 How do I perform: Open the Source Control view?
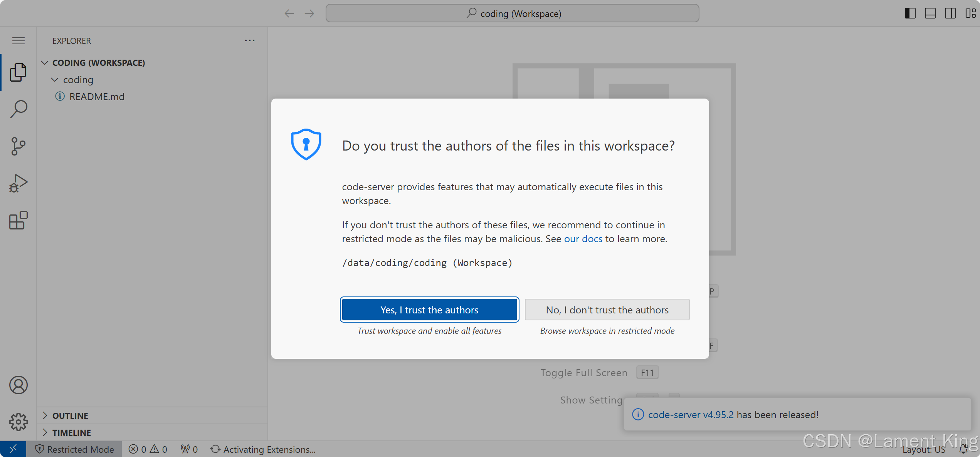click(x=18, y=146)
